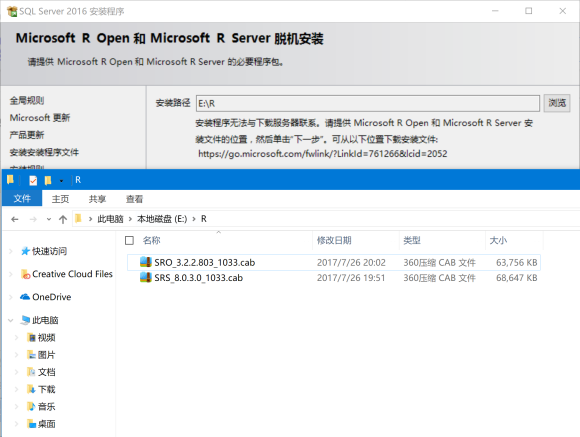Select the file SRS_8.0.3.0_1033.cab
The width and height of the screenshot is (580, 437).
[x=199, y=278]
